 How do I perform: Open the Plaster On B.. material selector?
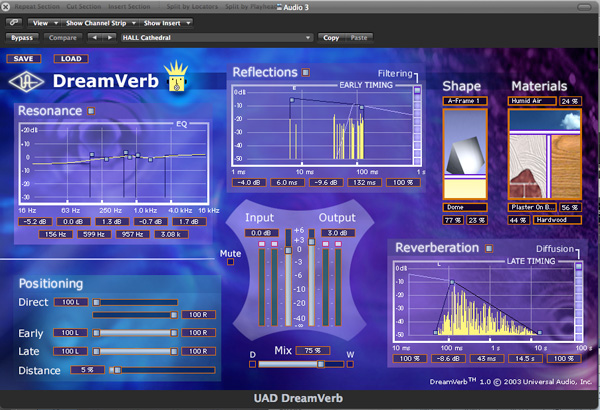point(532,207)
